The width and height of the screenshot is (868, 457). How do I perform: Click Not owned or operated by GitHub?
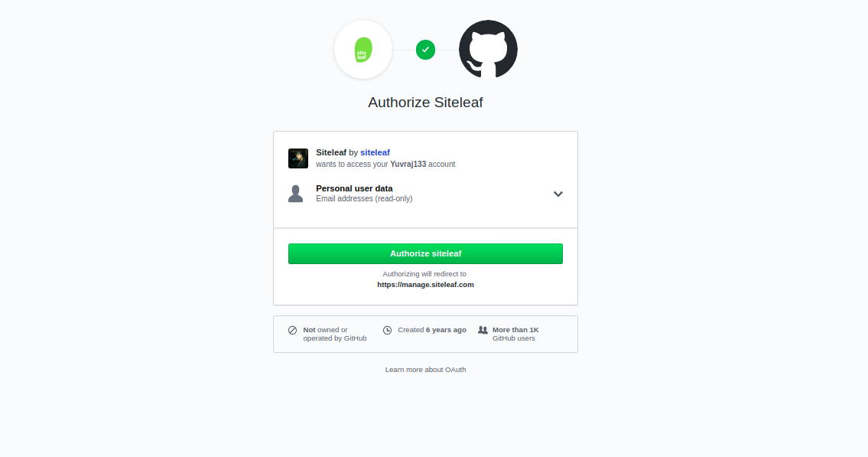[x=334, y=334]
